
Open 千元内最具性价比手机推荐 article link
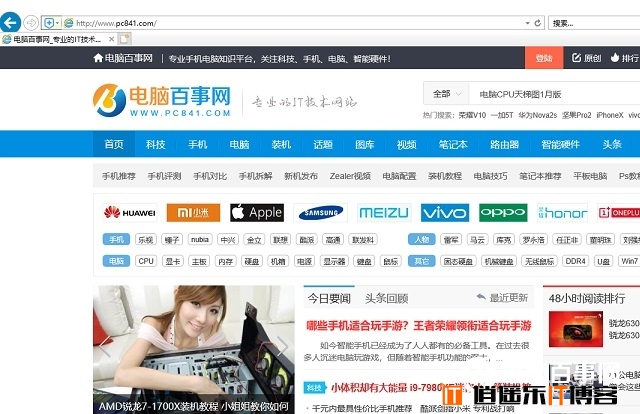click(362, 408)
